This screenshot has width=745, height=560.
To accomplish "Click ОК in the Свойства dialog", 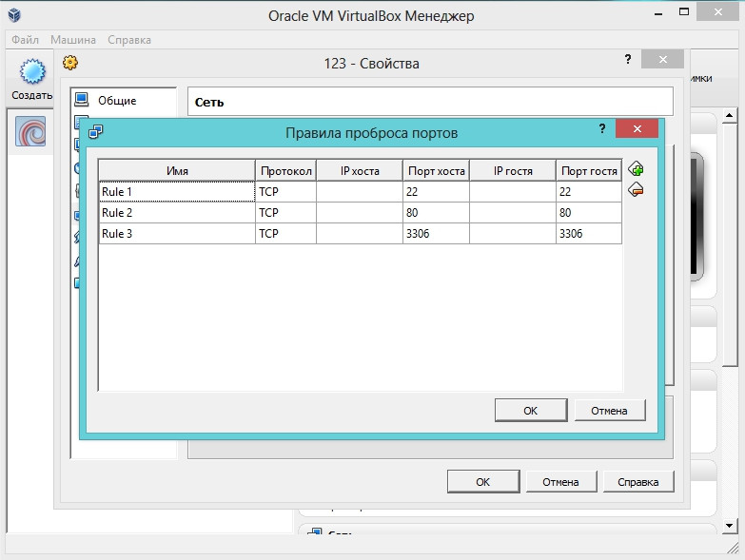I will [483, 482].
